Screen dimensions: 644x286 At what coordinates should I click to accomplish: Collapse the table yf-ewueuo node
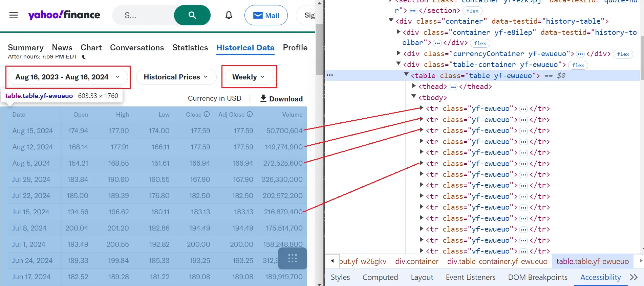coord(406,75)
